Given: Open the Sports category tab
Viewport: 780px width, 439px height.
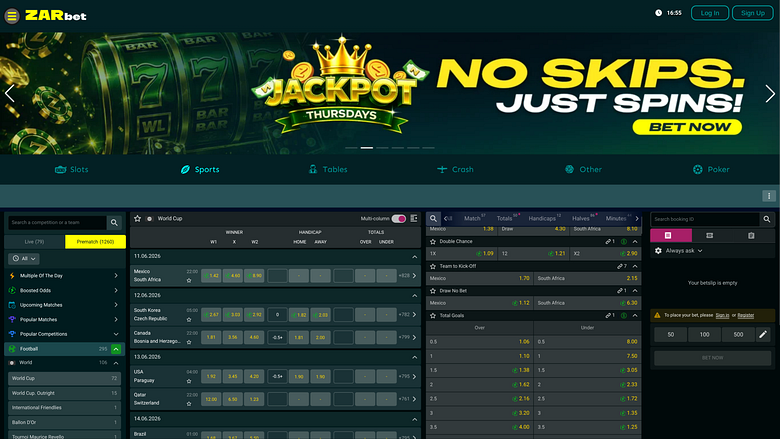Looking at the screenshot, I should (200, 170).
